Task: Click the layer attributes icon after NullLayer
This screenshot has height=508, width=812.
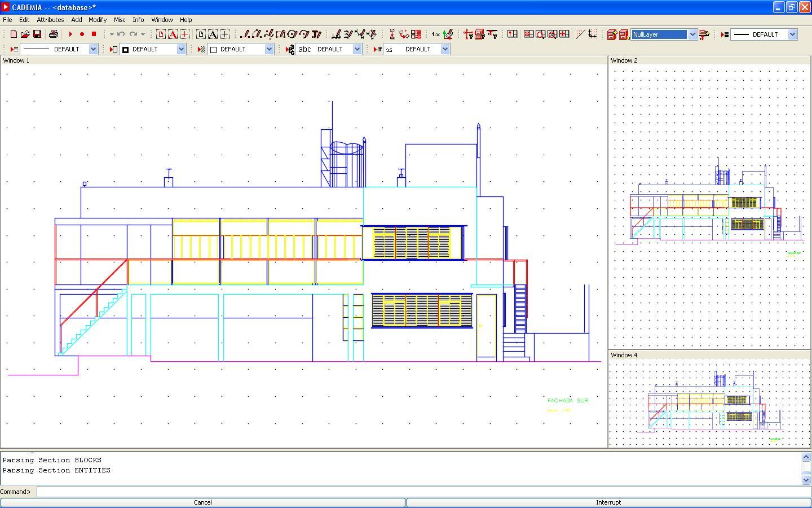Action: 704,34
